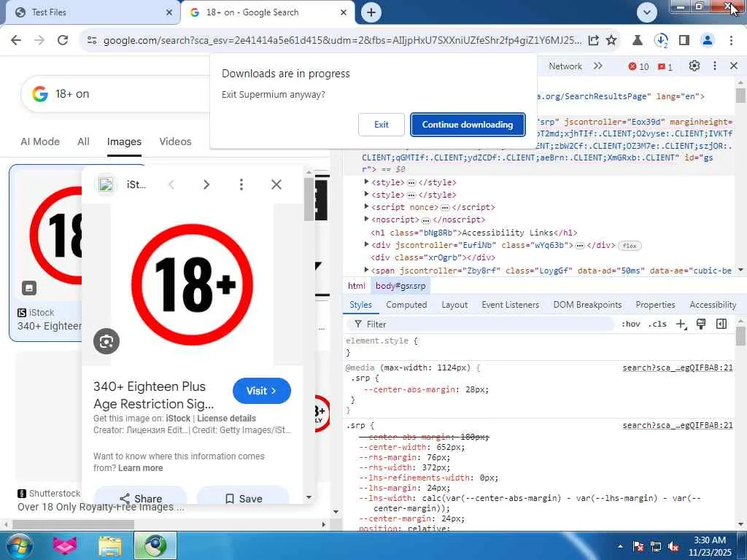View the 10 errors counter in DevTools
The height and width of the screenshot is (560, 747).
tap(638, 66)
